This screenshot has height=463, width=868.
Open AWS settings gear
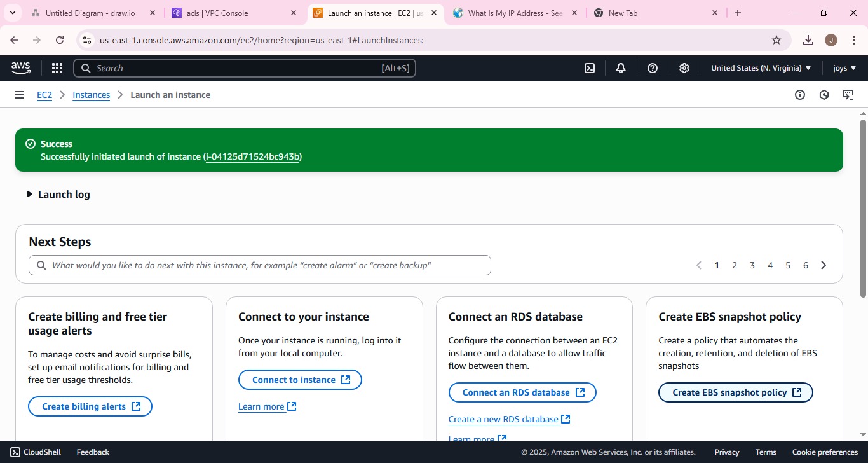point(684,68)
